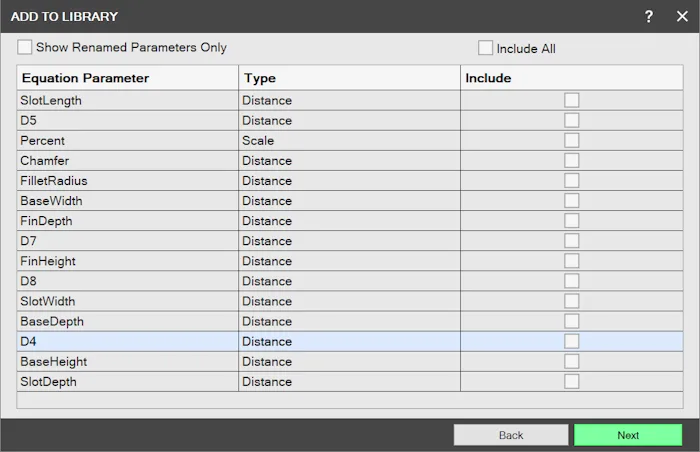
Task: Select the Percent parameter name
Action: point(42,141)
